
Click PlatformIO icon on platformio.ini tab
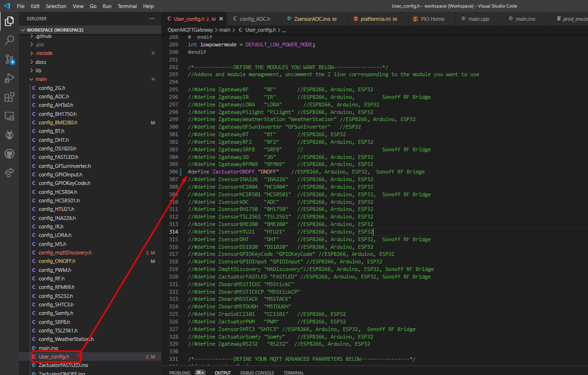(x=355, y=19)
